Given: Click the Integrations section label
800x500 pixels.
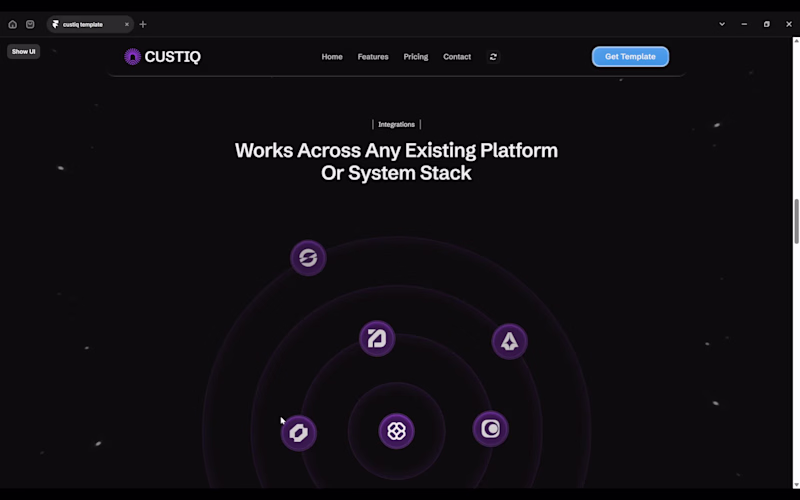Looking at the screenshot, I should [396, 124].
